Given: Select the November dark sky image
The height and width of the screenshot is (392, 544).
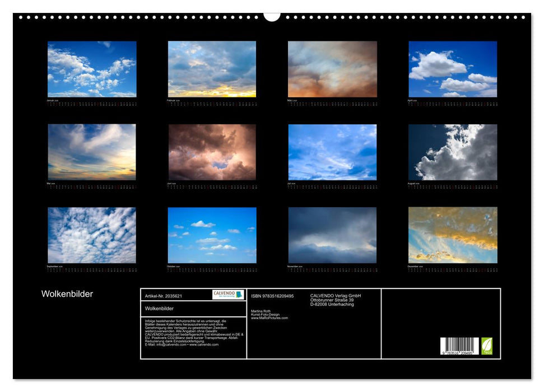Looking at the screenshot, I should coord(332,235).
